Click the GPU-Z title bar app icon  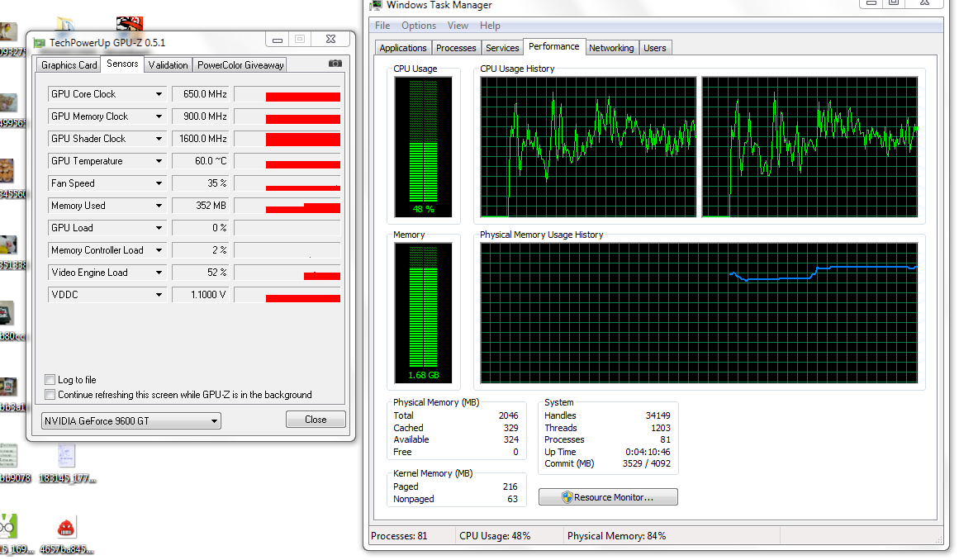tap(40, 43)
